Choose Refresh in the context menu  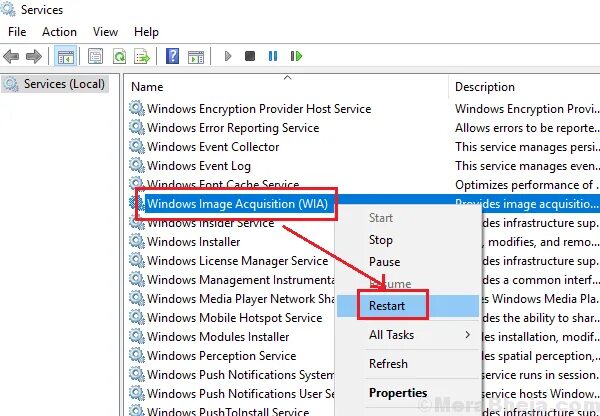point(408,364)
